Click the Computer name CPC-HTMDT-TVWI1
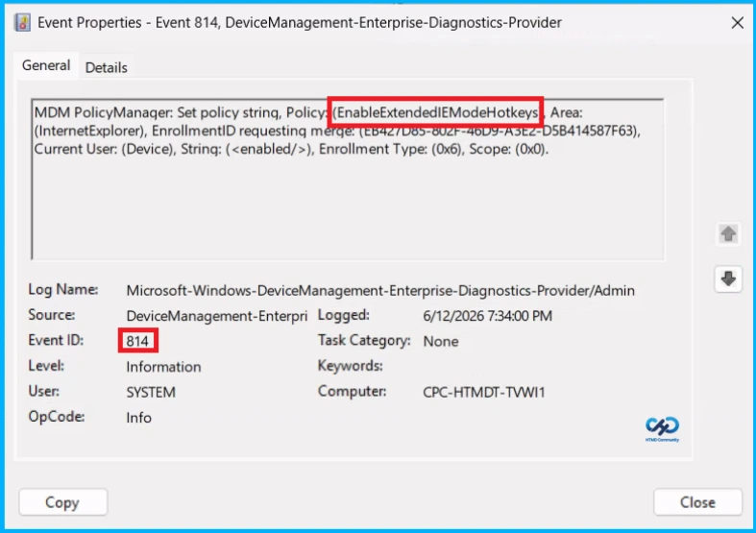 pyautogui.click(x=483, y=392)
